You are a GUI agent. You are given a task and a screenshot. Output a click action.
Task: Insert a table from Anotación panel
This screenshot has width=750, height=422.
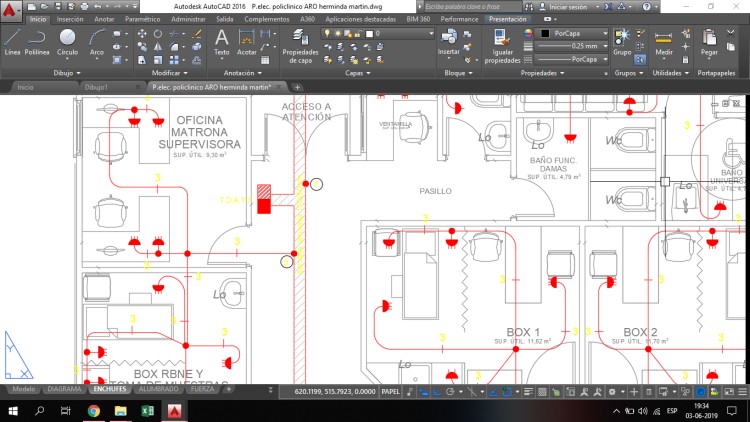point(265,60)
